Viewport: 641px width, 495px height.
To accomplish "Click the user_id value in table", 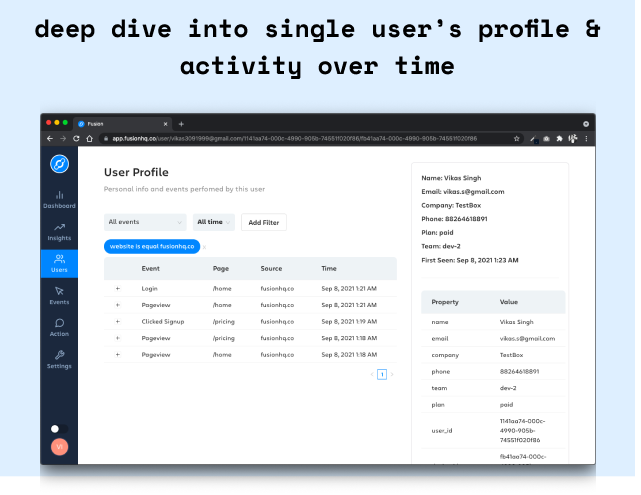I will tap(522, 431).
